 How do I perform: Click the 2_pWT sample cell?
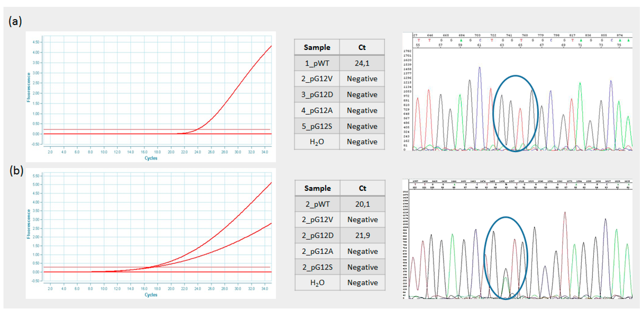(317, 204)
